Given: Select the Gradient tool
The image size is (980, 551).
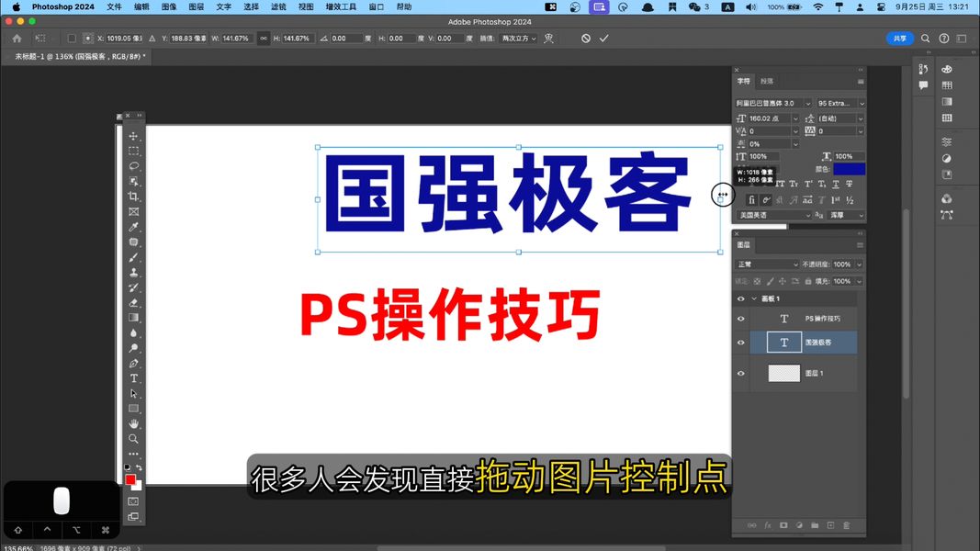Looking at the screenshot, I should coord(133,318).
